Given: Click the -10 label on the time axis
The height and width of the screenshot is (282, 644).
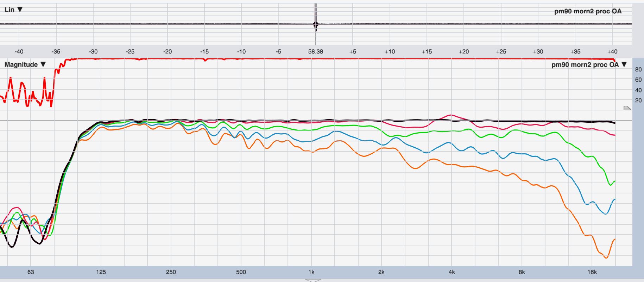Looking at the screenshot, I should pyautogui.click(x=241, y=52).
